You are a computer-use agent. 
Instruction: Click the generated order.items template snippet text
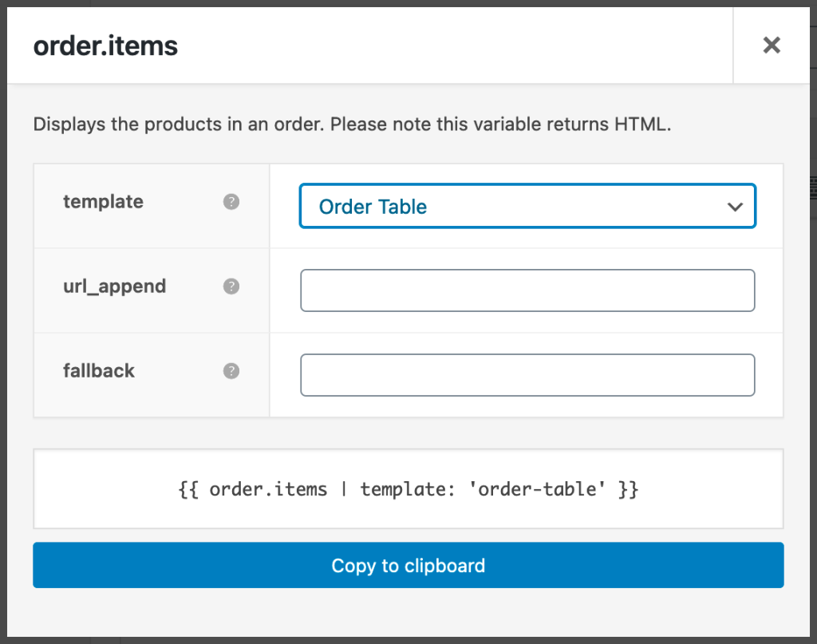pos(408,488)
